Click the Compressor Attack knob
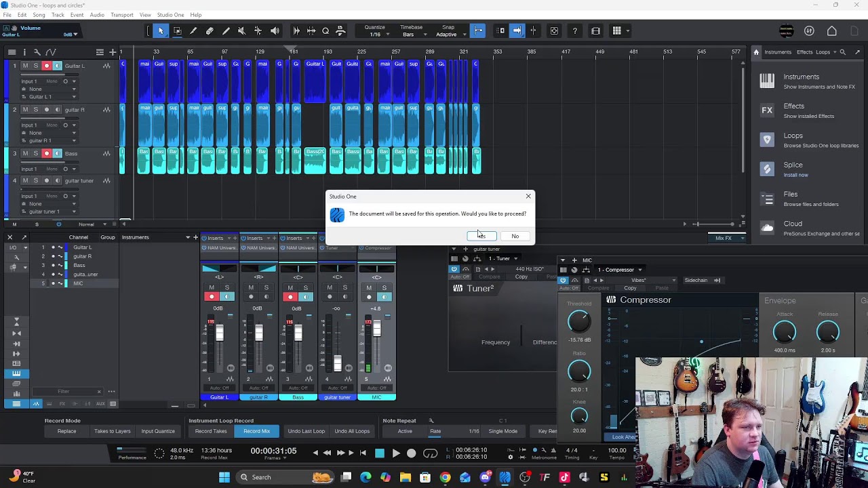Image resolution: width=868 pixels, height=488 pixels. pos(785,331)
